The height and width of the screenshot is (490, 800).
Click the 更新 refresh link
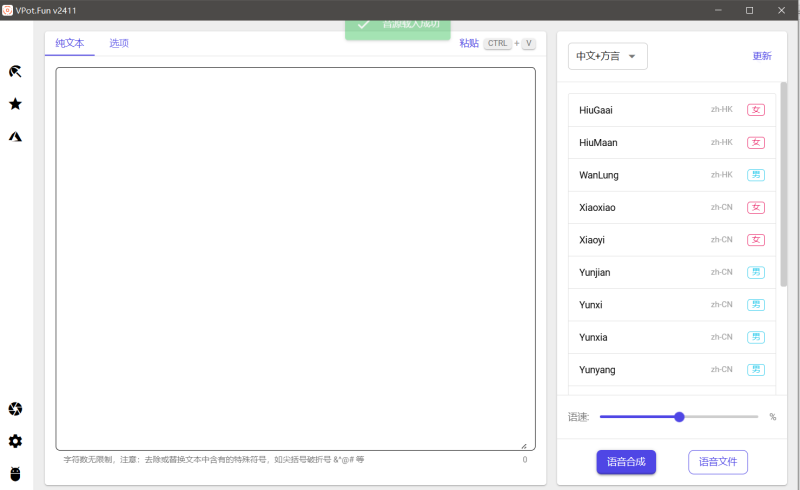(762, 57)
